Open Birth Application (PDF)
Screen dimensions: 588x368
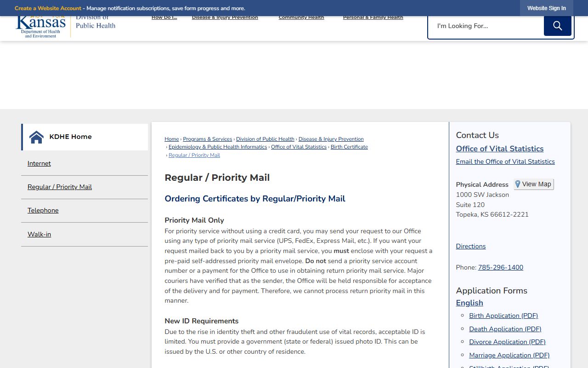tap(503, 316)
